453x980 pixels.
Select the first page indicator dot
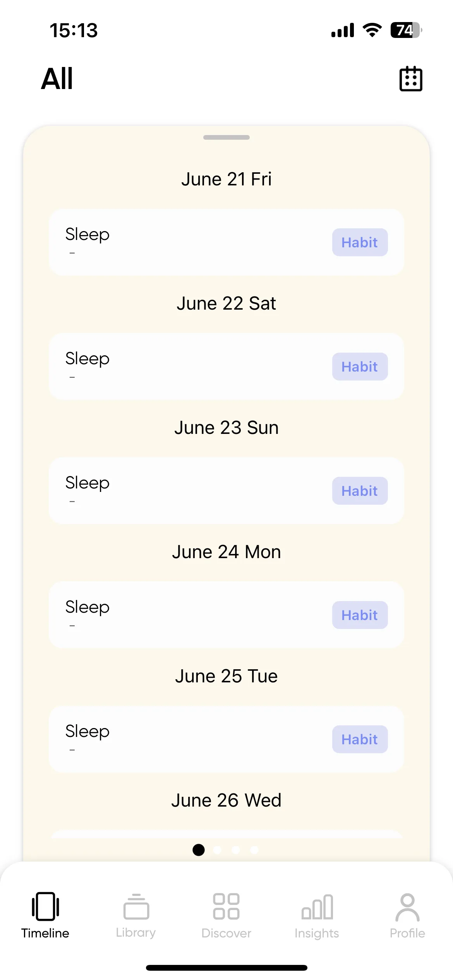[199, 850]
